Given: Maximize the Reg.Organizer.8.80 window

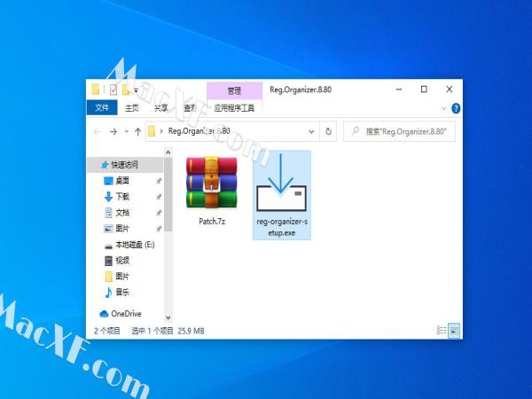Looking at the screenshot, I should (424, 90).
